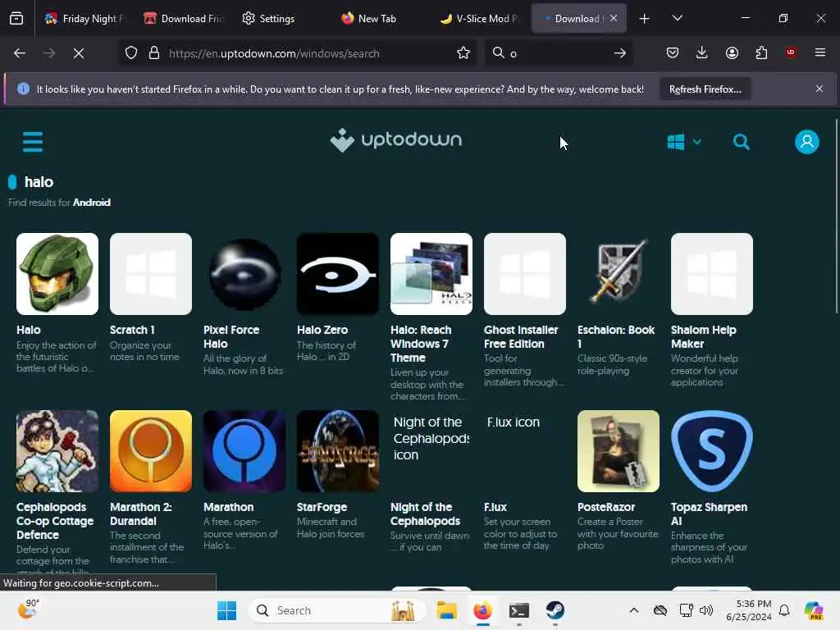Open the list all tabs dropdown
The width and height of the screenshot is (840, 630).
point(677,19)
